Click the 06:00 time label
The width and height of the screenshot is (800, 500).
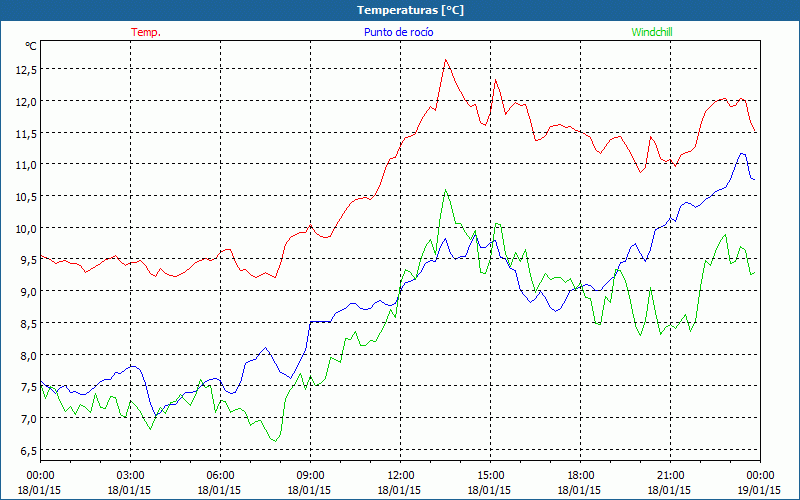pos(220,476)
